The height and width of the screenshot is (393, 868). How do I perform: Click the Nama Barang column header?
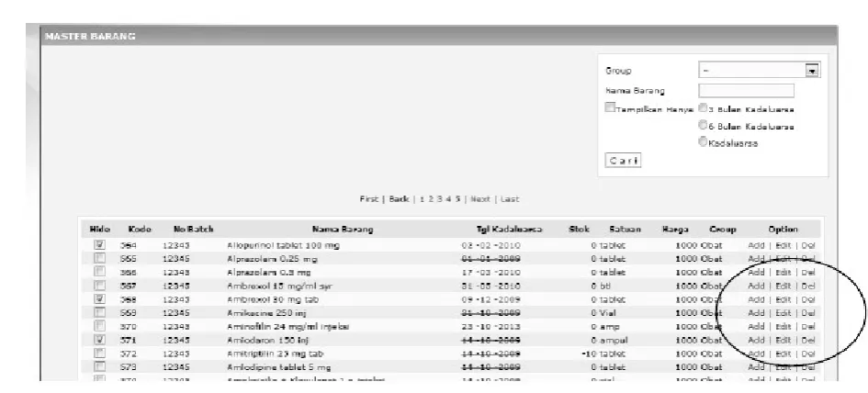(x=343, y=230)
